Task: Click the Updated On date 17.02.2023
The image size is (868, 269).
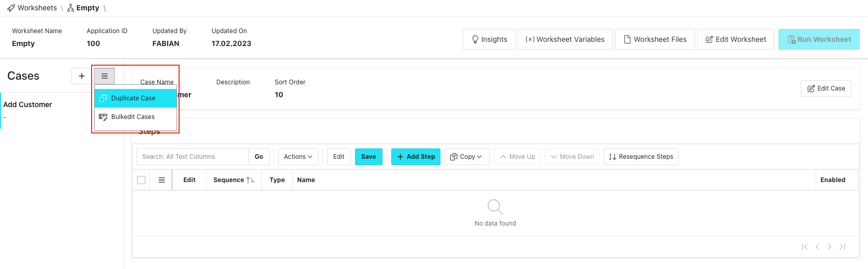Action: tap(231, 43)
